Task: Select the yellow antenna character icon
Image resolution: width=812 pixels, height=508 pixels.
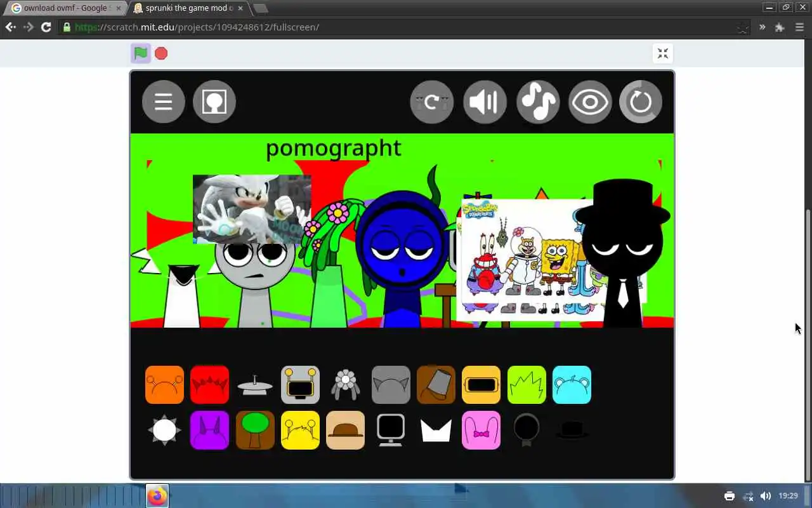Action: [300, 430]
